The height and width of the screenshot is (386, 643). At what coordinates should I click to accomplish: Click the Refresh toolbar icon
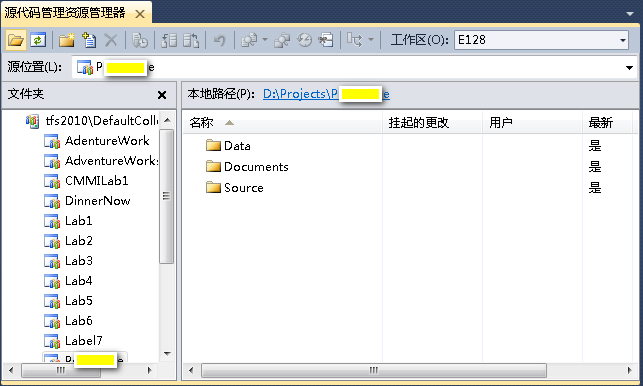point(38,40)
